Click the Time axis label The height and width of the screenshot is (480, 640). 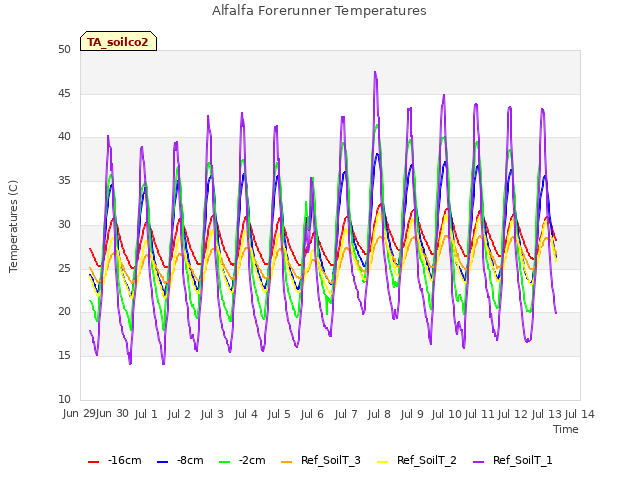(x=566, y=429)
